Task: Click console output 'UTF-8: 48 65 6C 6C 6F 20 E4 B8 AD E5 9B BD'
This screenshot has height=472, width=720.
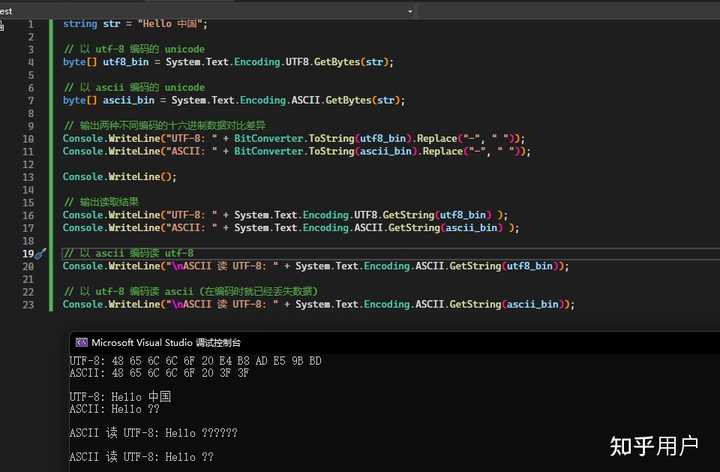Action: tap(196, 361)
